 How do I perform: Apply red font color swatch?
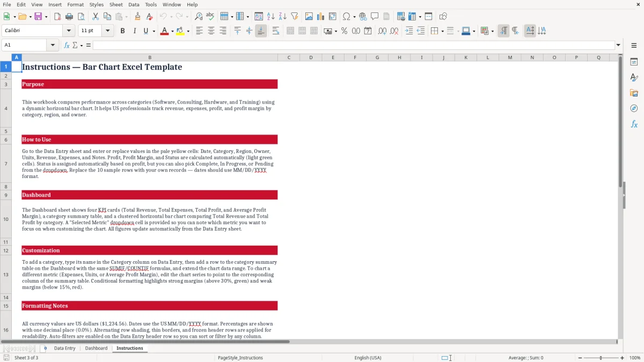[164, 31]
